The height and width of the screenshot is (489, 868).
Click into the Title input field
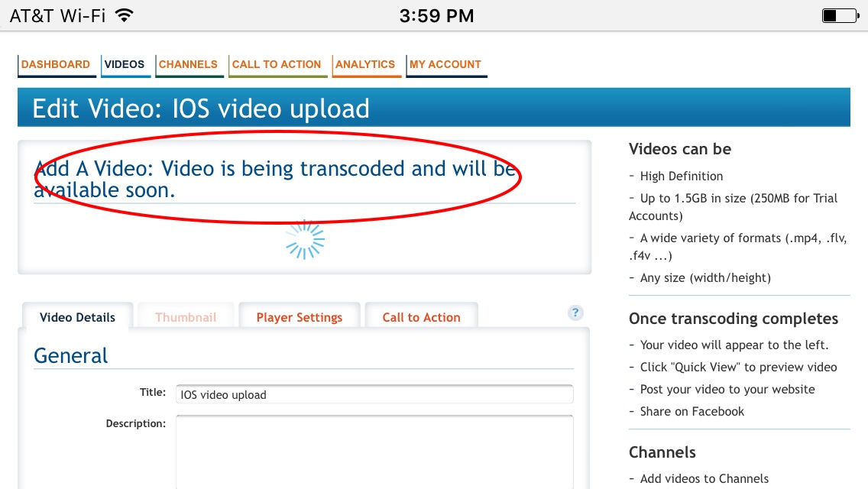click(x=374, y=394)
